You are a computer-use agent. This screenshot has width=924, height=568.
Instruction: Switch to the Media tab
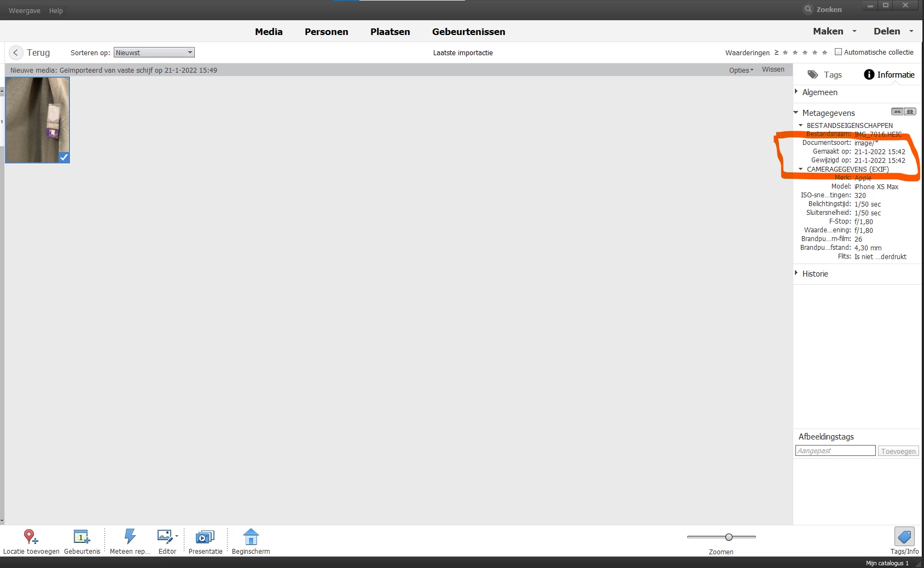coord(269,32)
